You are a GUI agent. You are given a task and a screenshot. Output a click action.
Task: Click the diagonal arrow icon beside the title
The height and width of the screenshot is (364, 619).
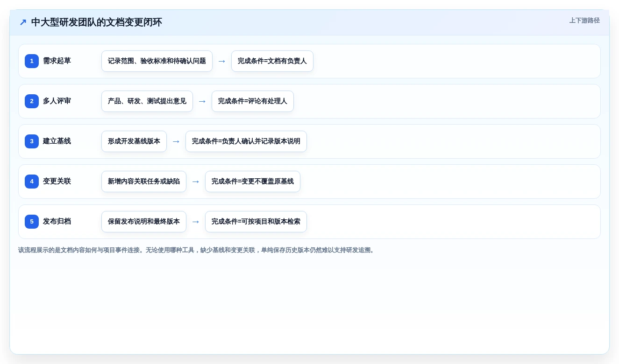(x=23, y=22)
